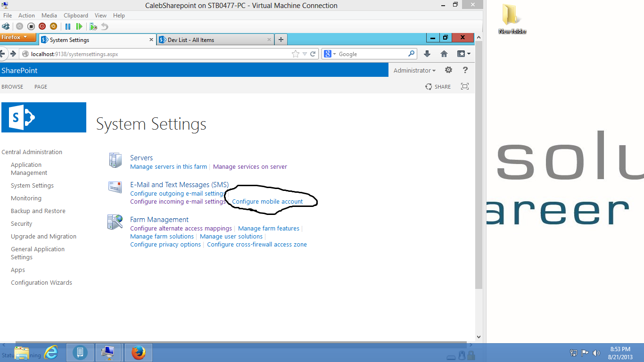644x362 pixels.
Task: Click Manage services on server
Action: click(x=250, y=166)
